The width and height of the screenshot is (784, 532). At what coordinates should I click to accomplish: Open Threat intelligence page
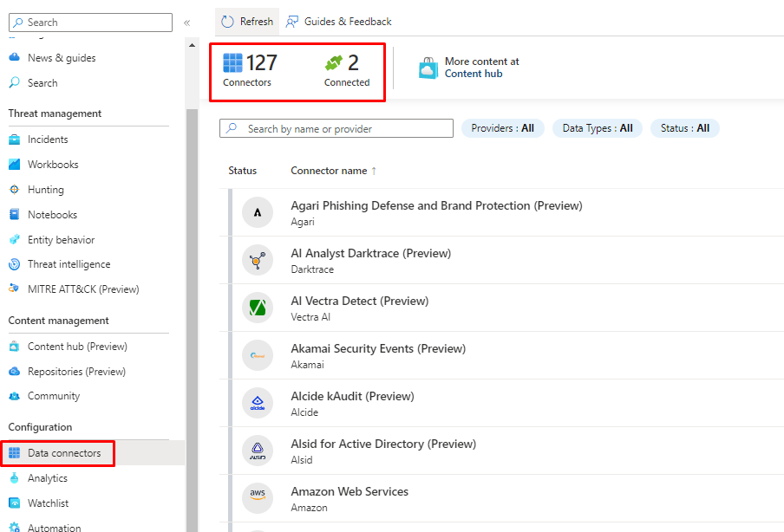pos(69,264)
